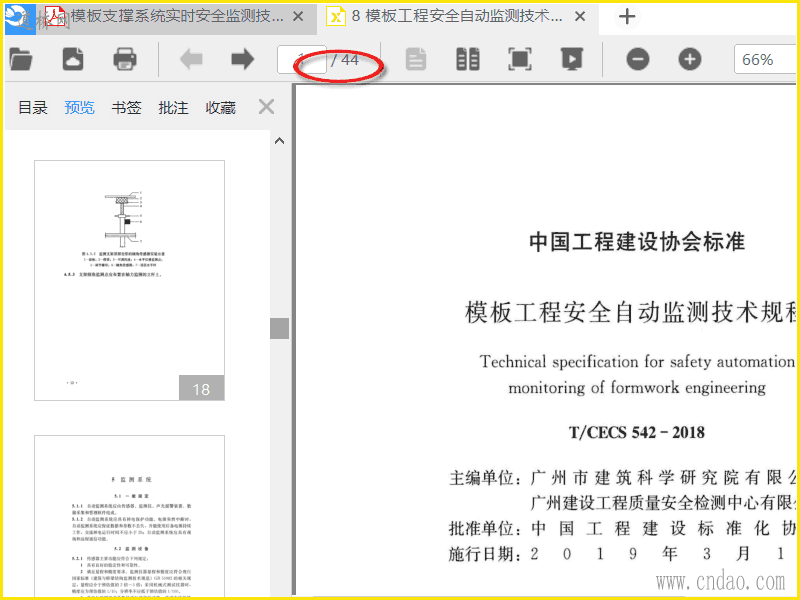Zoom in with the plus button
The height and width of the screenshot is (600, 800).
click(x=690, y=60)
